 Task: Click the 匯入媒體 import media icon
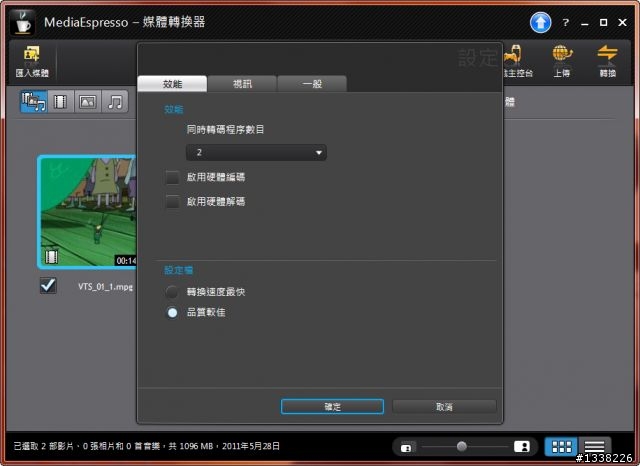(32, 61)
